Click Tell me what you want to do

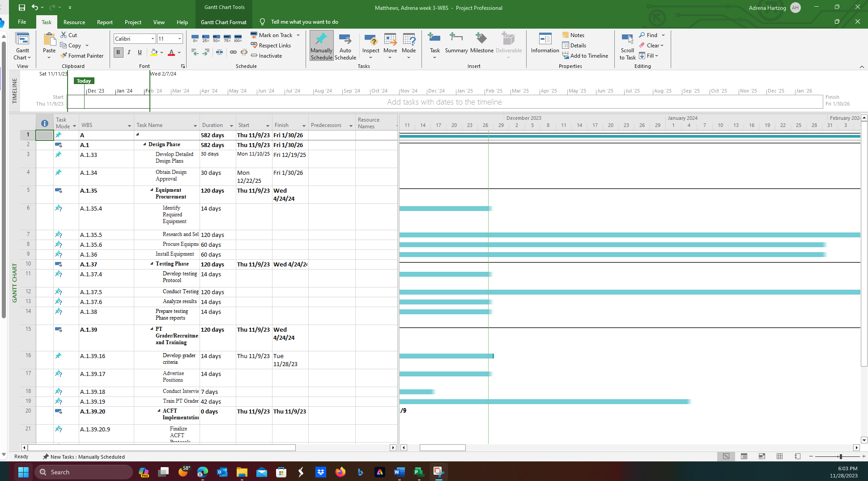pos(304,22)
